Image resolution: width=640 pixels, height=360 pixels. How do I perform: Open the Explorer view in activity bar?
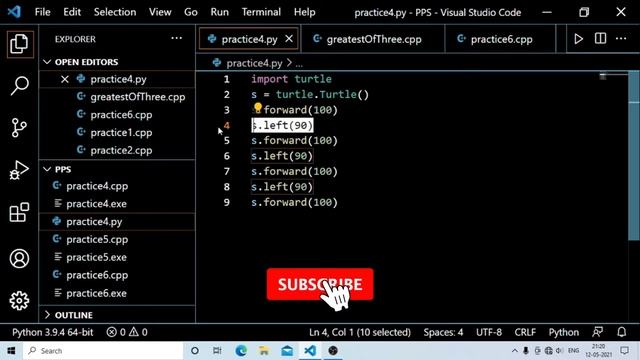tap(19, 43)
